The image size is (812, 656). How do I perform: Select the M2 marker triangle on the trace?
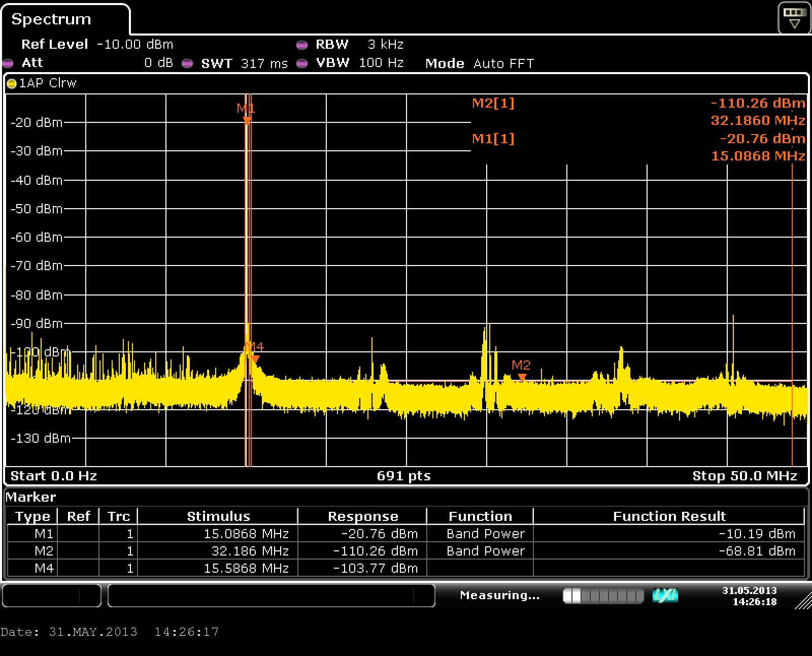[522, 377]
